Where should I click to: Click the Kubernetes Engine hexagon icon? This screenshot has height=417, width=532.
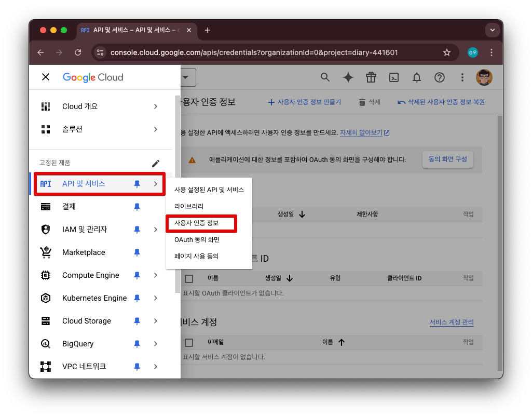click(46, 298)
